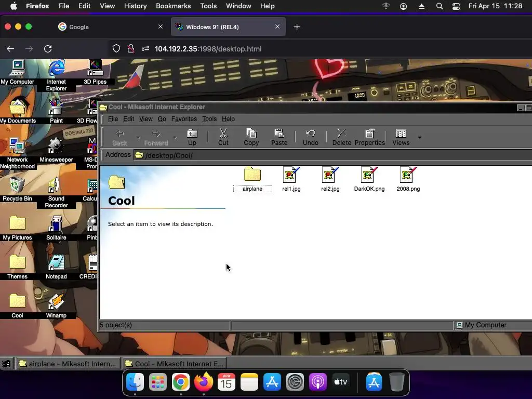The height and width of the screenshot is (399, 532).
Task: Go back in Firefox
Action: (10, 49)
